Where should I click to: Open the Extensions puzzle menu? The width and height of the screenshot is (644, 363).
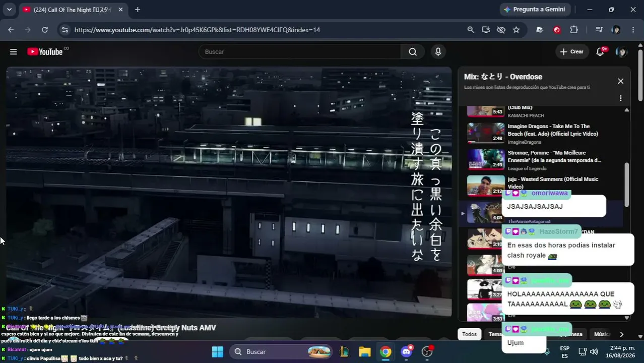click(574, 30)
